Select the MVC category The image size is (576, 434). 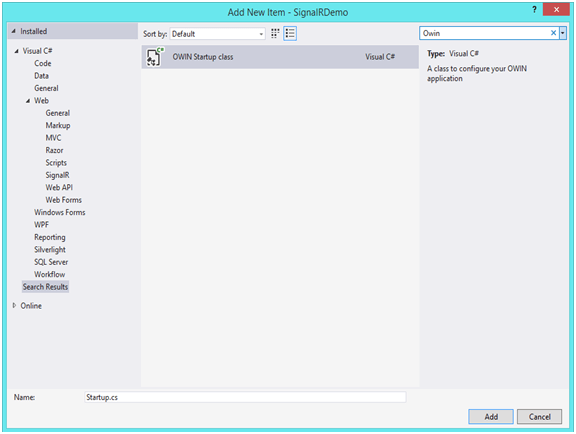pos(53,138)
